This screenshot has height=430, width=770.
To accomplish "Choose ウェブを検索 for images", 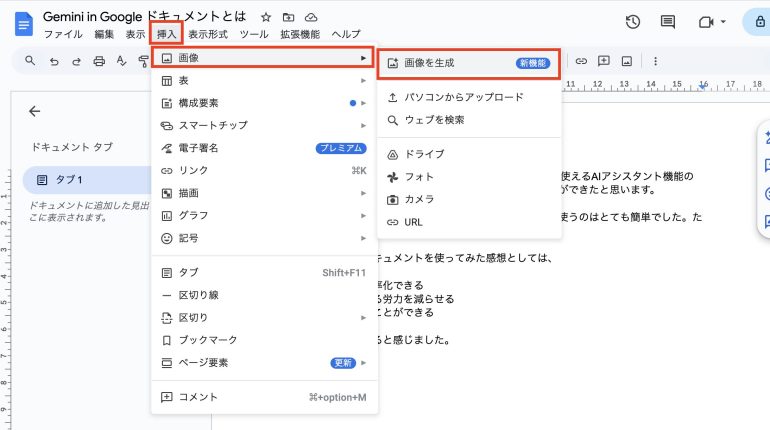I will [469, 120].
